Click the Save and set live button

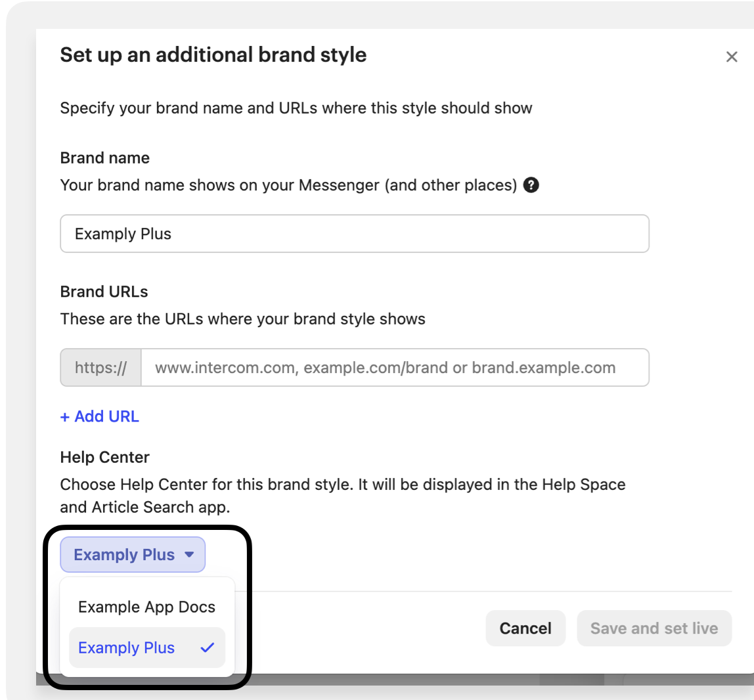[x=654, y=628]
